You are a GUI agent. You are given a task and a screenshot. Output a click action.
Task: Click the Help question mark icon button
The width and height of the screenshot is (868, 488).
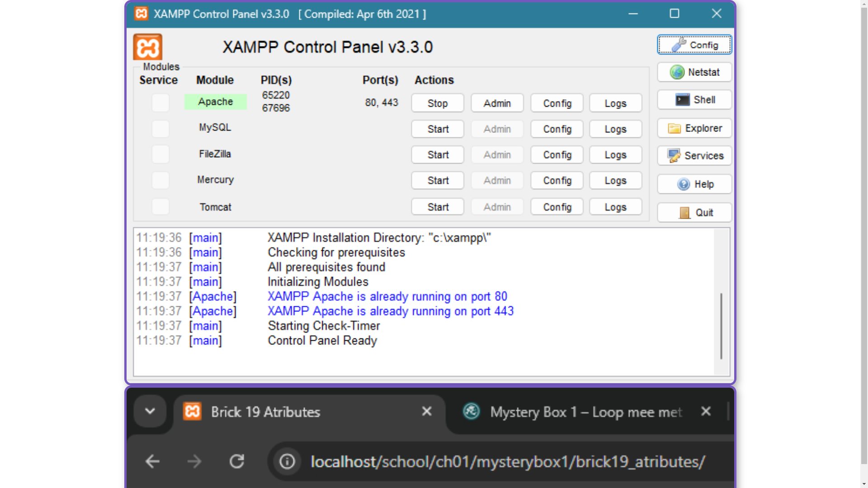point(694,184)
